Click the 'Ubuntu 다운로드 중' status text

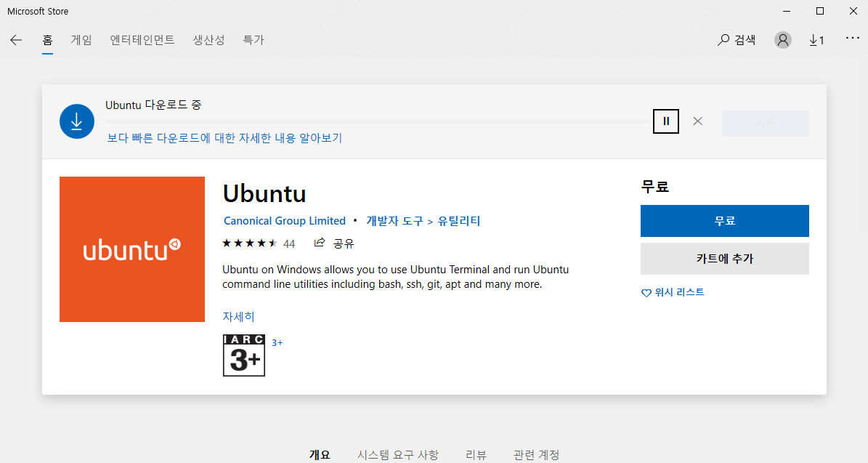point(153,105)
